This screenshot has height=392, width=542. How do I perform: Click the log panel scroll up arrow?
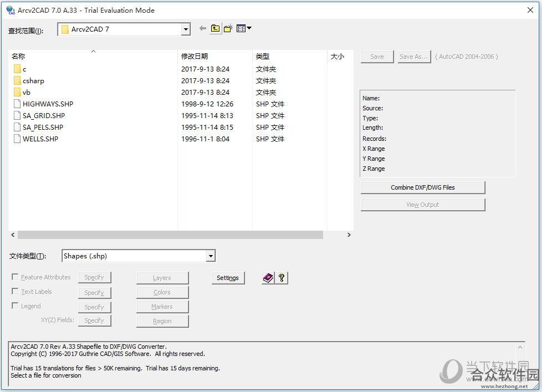point(520,347)
